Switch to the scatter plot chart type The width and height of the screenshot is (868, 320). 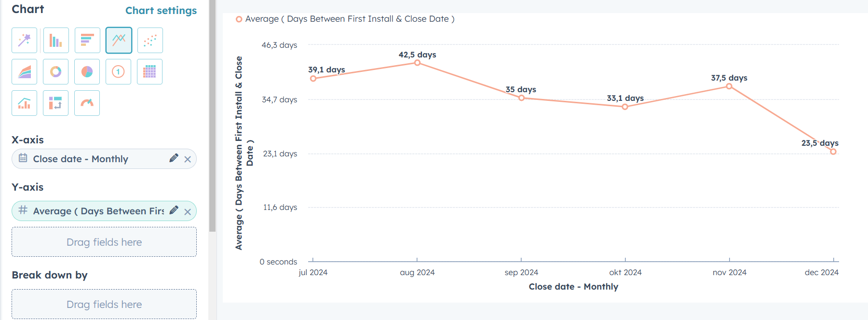click(149, 40)
